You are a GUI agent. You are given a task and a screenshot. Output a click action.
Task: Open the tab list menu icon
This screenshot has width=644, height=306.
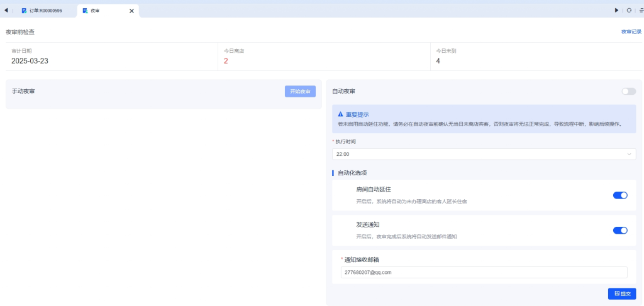(x=641, y=10)
